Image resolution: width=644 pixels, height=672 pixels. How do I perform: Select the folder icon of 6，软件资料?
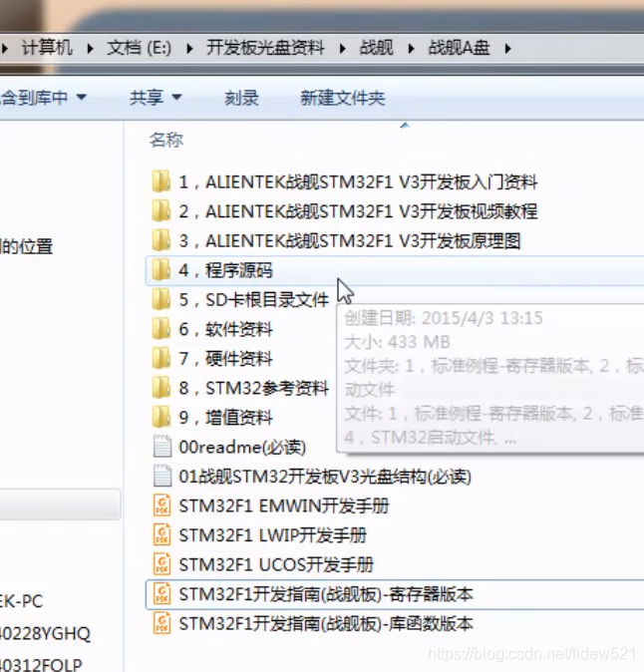pos(161,329)
